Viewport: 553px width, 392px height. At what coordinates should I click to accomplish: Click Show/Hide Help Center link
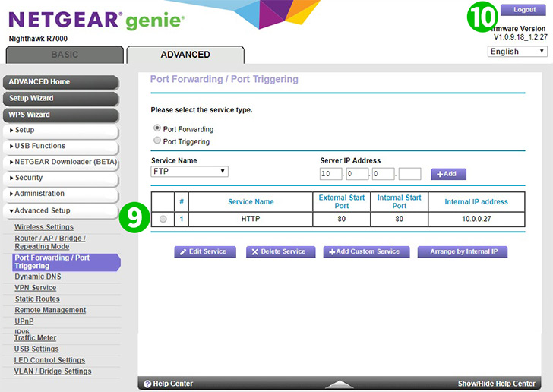(x=496, y=384)
